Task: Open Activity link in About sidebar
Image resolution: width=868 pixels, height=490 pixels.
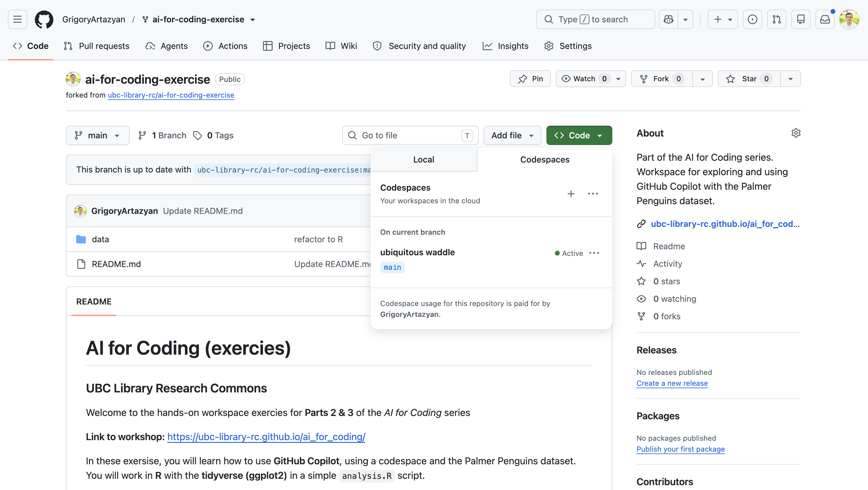Action: coord(667,264)
